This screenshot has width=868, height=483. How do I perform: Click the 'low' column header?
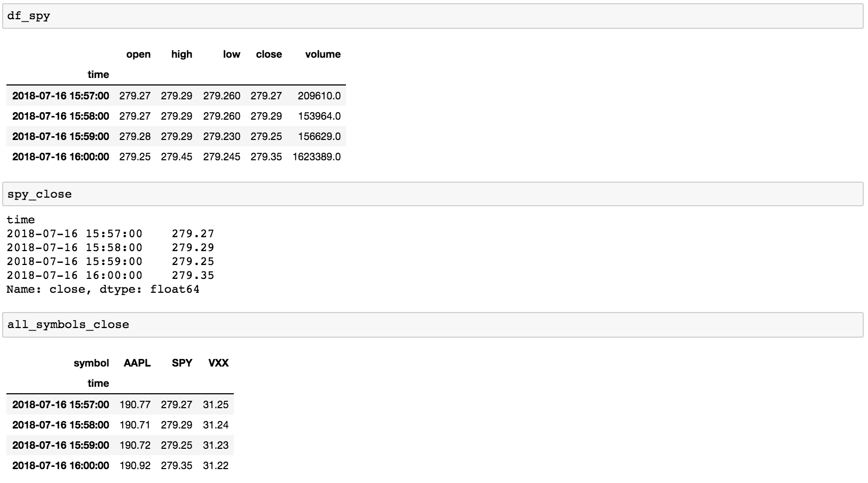point(231,54)
